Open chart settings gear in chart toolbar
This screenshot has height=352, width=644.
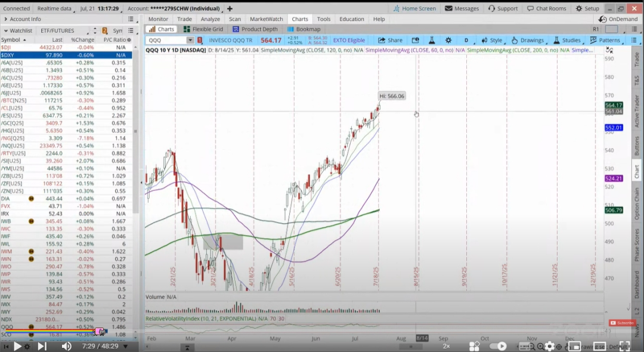coord(448,40)
